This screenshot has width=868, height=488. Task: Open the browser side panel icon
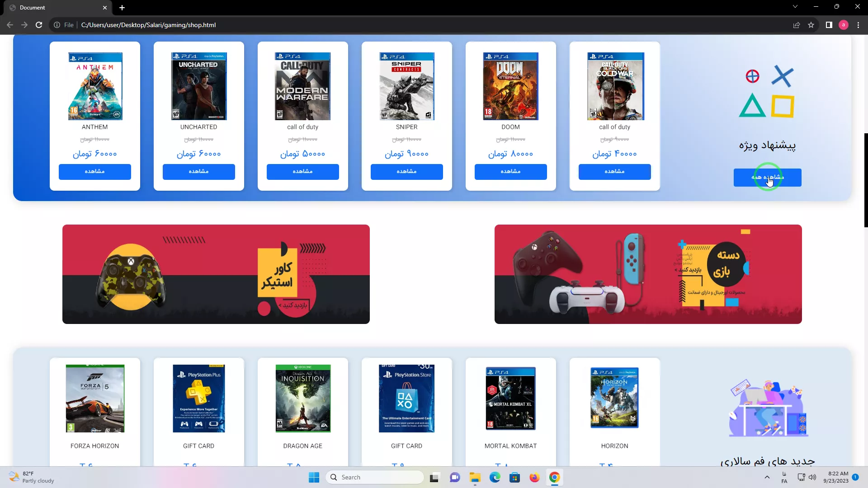(x=829, y=25)
